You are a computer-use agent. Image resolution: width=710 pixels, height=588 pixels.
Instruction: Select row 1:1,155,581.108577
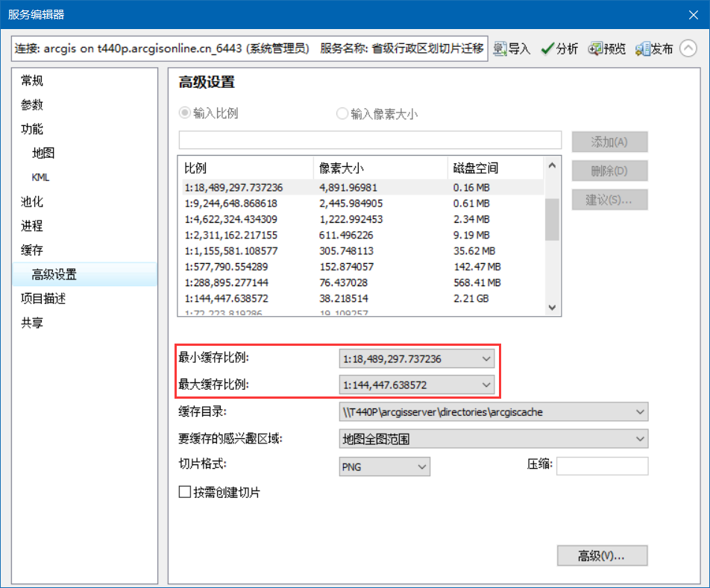click(x=363, y=250)
